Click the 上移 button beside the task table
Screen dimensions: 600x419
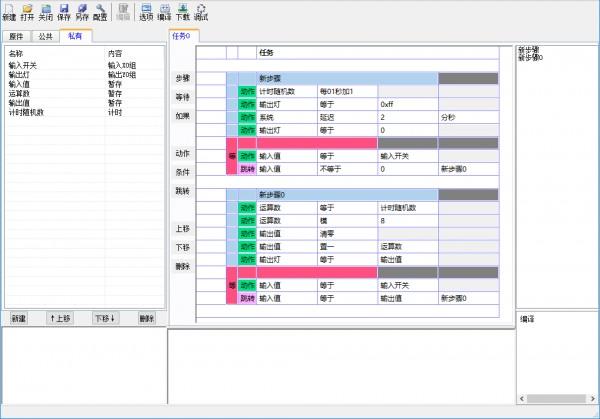(x=183, y=229)
